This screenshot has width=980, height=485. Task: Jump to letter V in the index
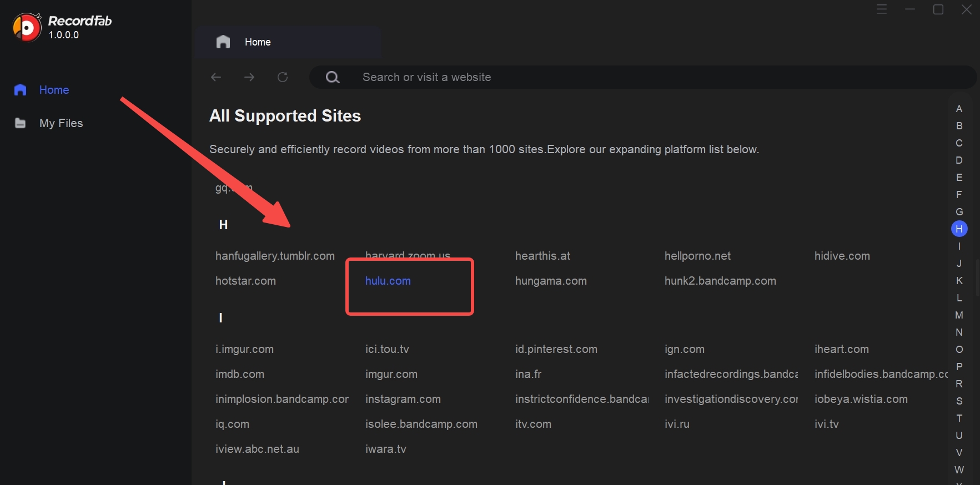pyautogui.click(x=959, y=453)
